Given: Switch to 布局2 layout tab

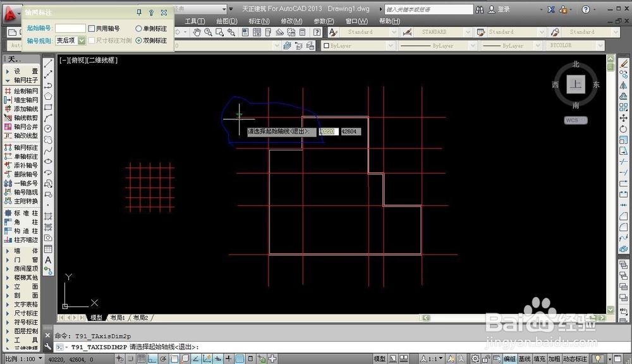Looking at the screenshot, I should 141,318.
